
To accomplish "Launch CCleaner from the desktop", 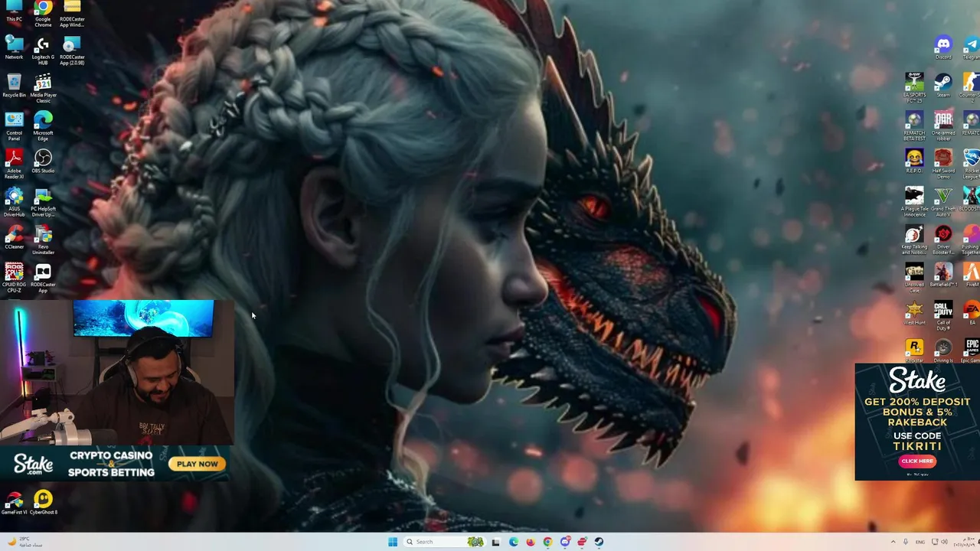I will pyautogui.click(x=14, y=237).
